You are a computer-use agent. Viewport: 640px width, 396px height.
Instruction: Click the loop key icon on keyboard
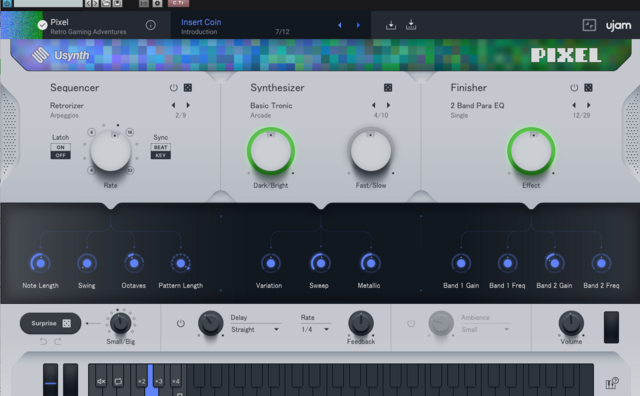click(118, 381)
